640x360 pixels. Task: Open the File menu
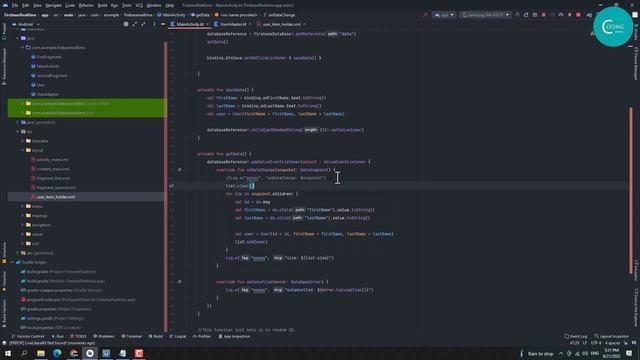15,5
